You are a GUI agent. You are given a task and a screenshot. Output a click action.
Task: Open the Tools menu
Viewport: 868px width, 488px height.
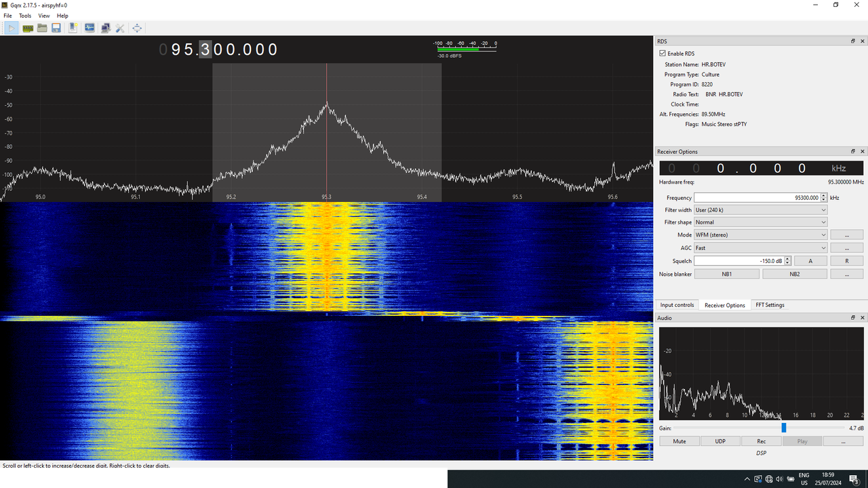click(25, 16)
